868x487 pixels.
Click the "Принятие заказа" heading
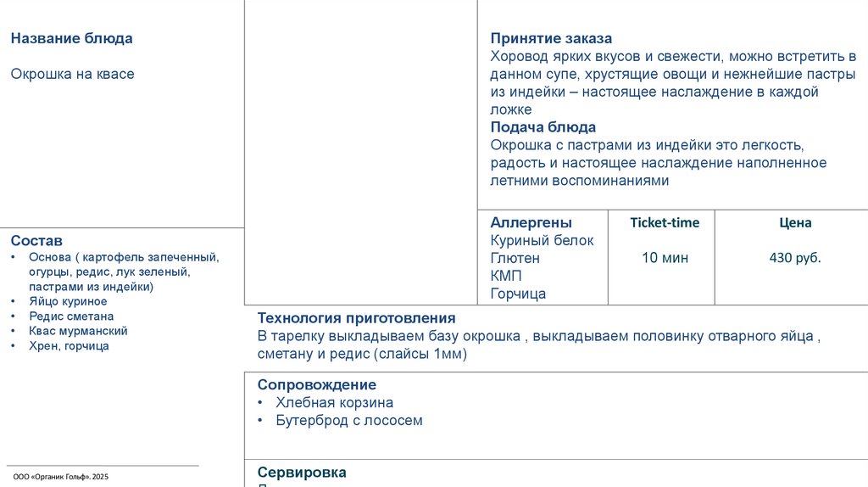tap(551, 38)
